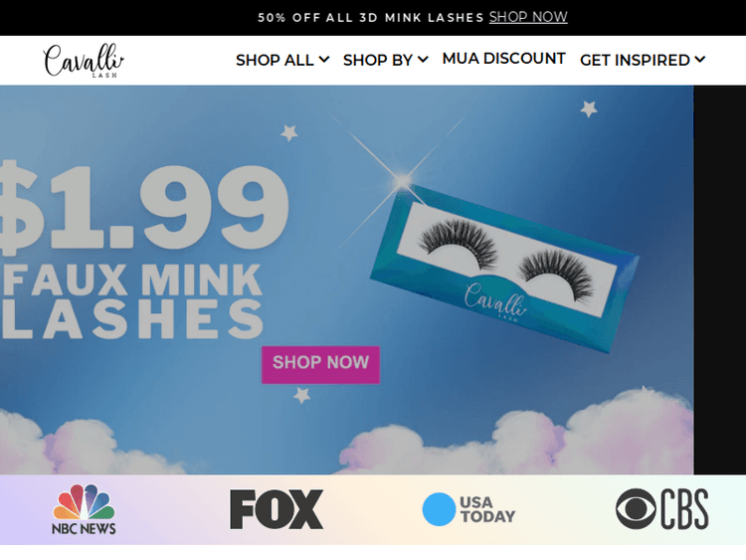Open the GET INSPIRED menu label
746x560 pixels.
coord(636,61)
